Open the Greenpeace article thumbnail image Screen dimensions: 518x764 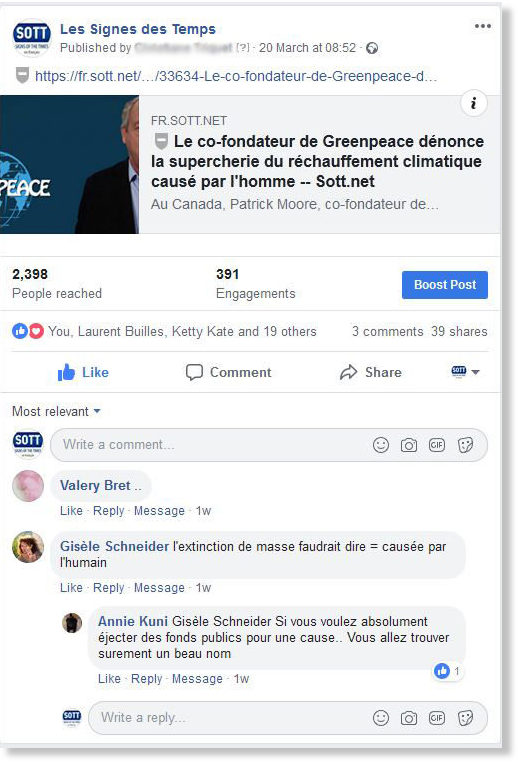69,164
